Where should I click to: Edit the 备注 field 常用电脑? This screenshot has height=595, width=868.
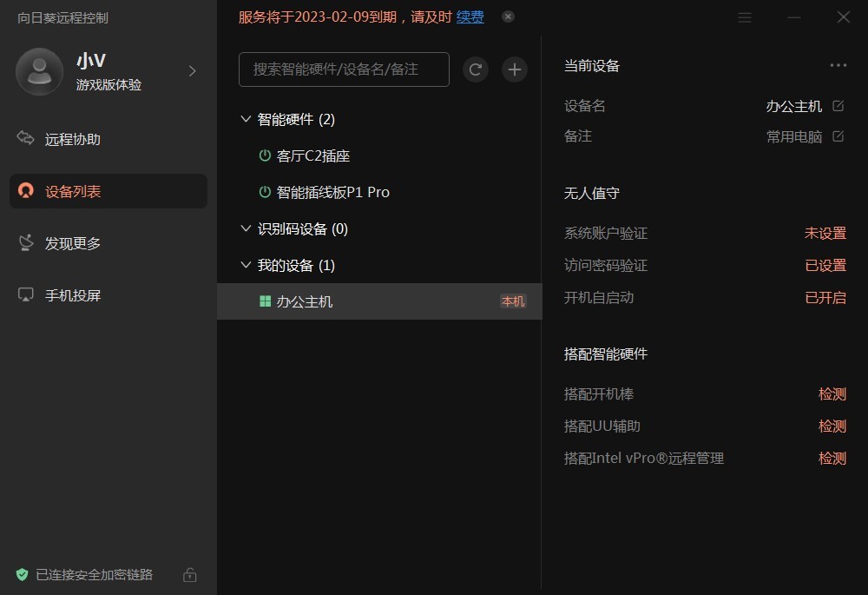[837, 136]
